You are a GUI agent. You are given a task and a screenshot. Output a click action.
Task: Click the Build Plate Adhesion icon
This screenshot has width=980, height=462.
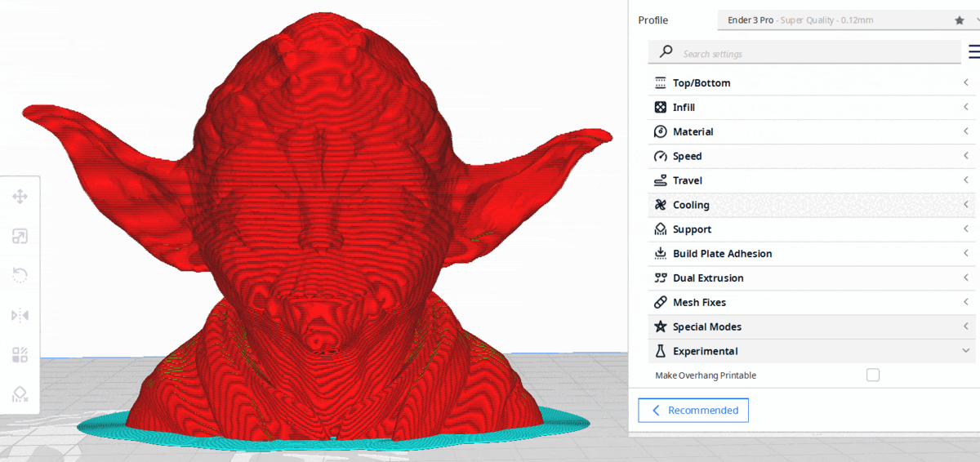[661, 254]
